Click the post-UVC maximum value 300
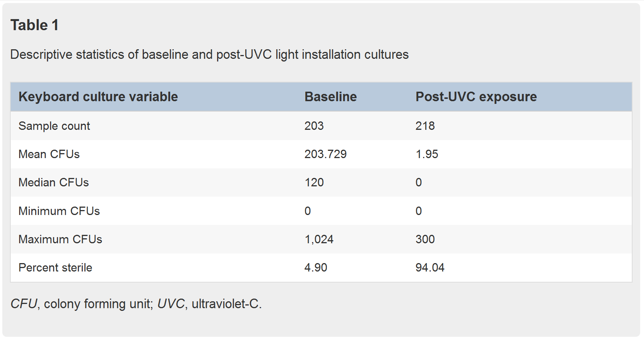This screenshot has width=644, height=341. pyautogui.click(x=425, y=239)
